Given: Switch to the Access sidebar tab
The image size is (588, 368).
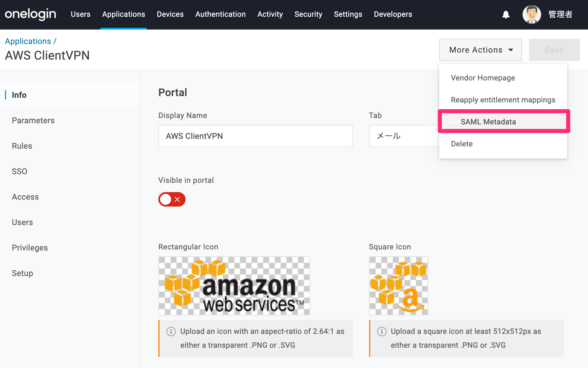Looking at the screenshot, I should pos(69,197).
